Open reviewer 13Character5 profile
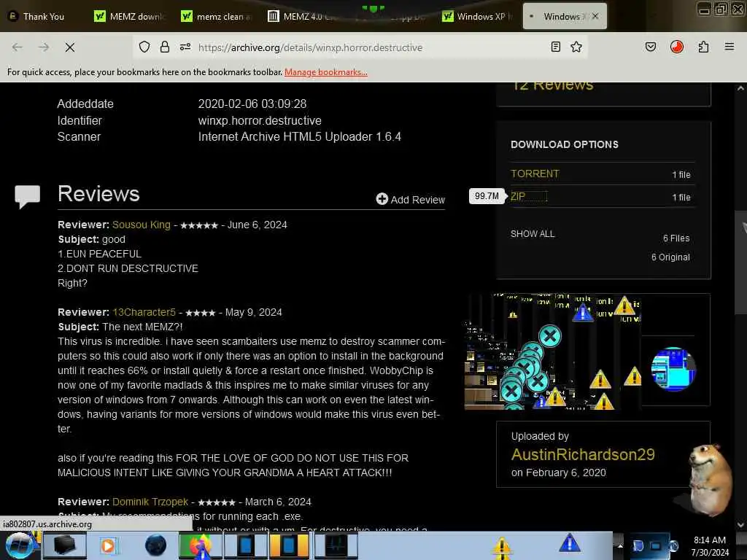The height and width of the screenshot is (560, 747). pos(144,312)
